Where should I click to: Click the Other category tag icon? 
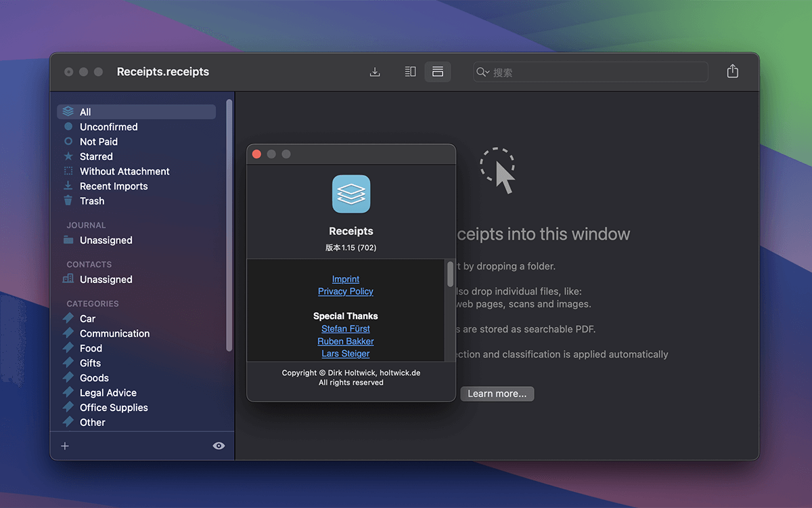pos(68,422)
